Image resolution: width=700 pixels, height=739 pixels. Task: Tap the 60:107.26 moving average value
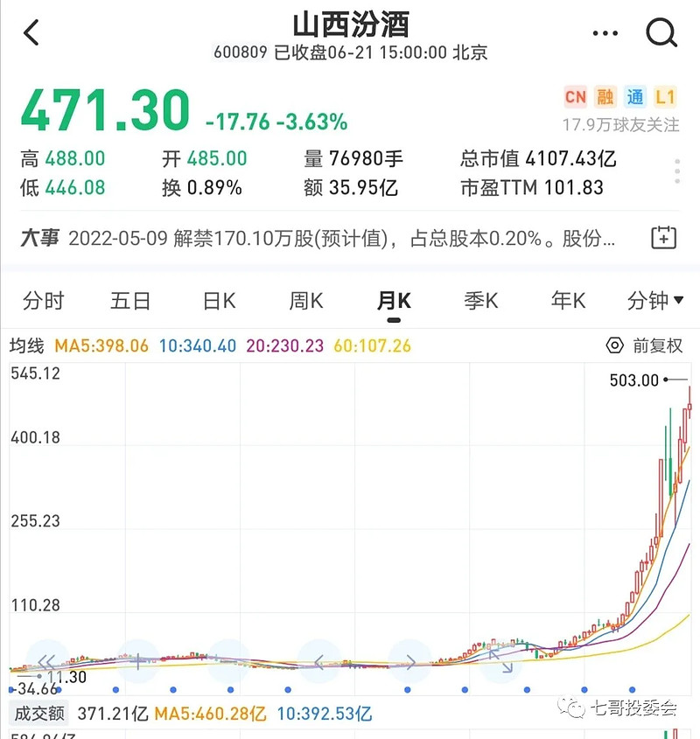(x=372, y=345)
